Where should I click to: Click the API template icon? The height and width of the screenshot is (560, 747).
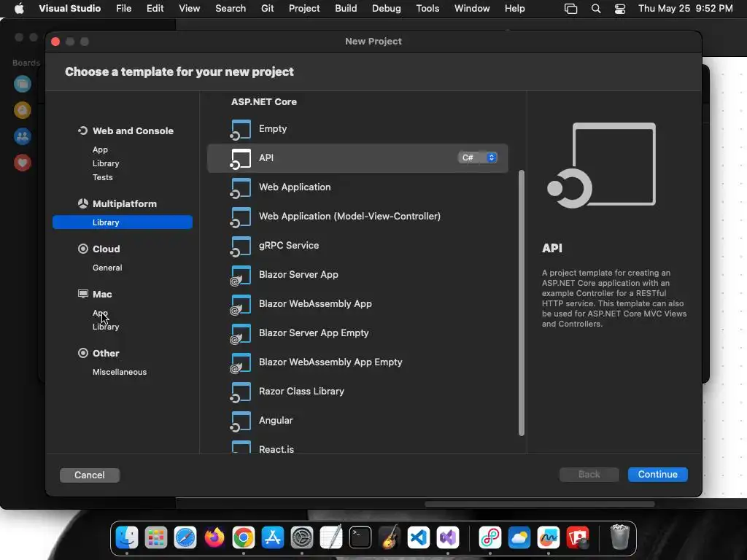click(241, 158)
